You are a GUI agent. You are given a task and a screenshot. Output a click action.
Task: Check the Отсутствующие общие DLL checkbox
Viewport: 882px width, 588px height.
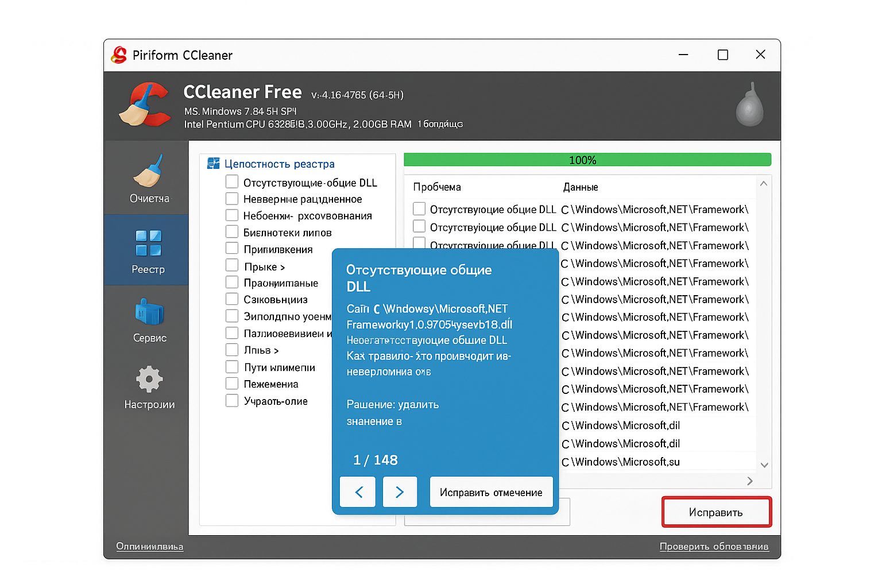coord(232,181)
